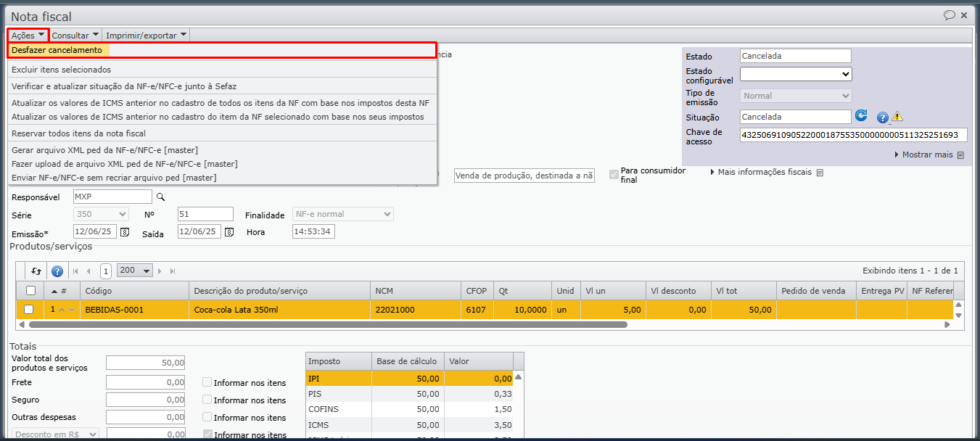This screenshot has height=441, width=980.
Task: Click the Produtos/serviços grid help icon
Action: (57, 271)
